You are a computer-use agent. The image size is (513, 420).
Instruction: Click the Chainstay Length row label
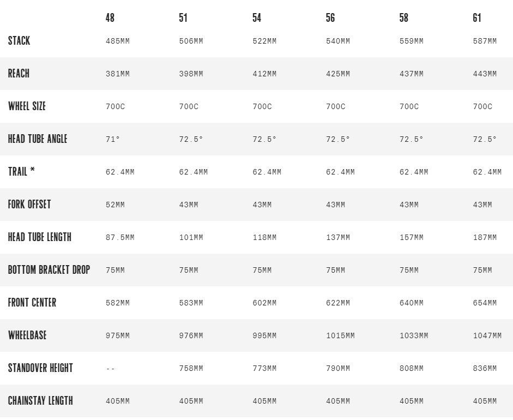[40, 401]
